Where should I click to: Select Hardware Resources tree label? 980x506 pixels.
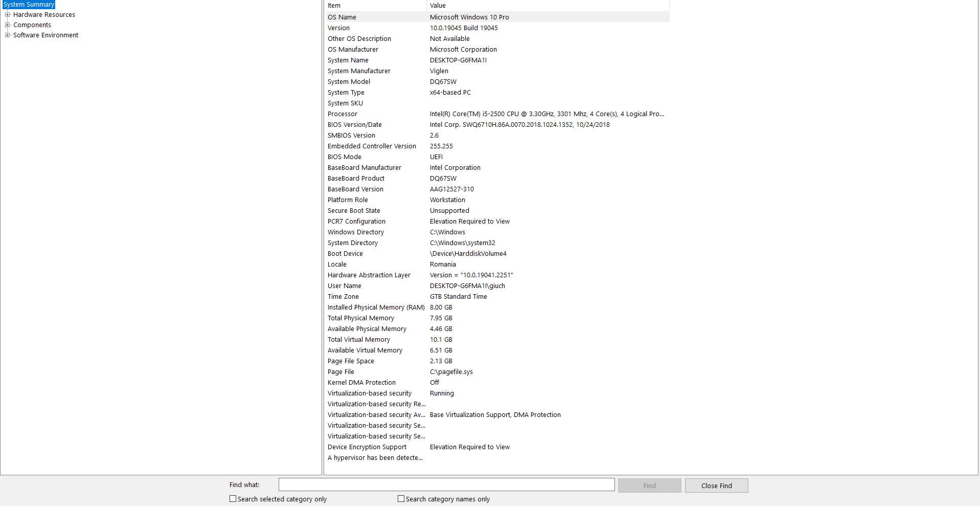coord(44,15)
